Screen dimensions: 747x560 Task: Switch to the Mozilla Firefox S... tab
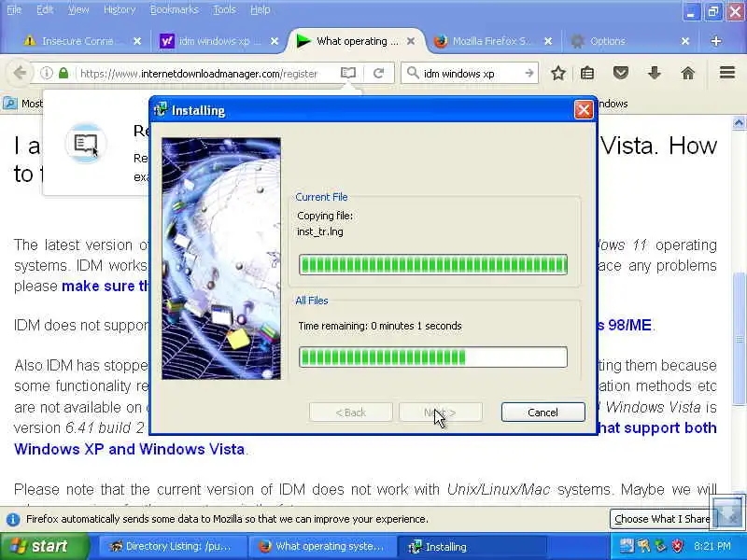[491, 41]
